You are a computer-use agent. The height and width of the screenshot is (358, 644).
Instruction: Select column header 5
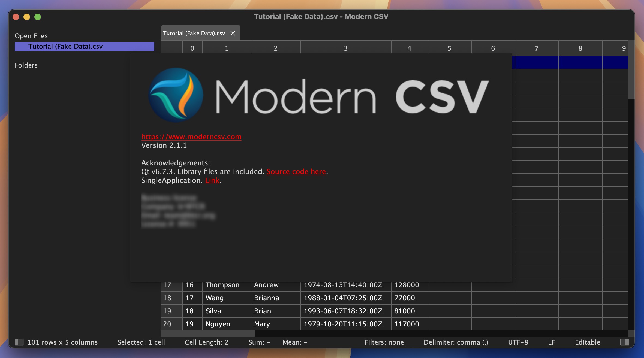point(449,48)
